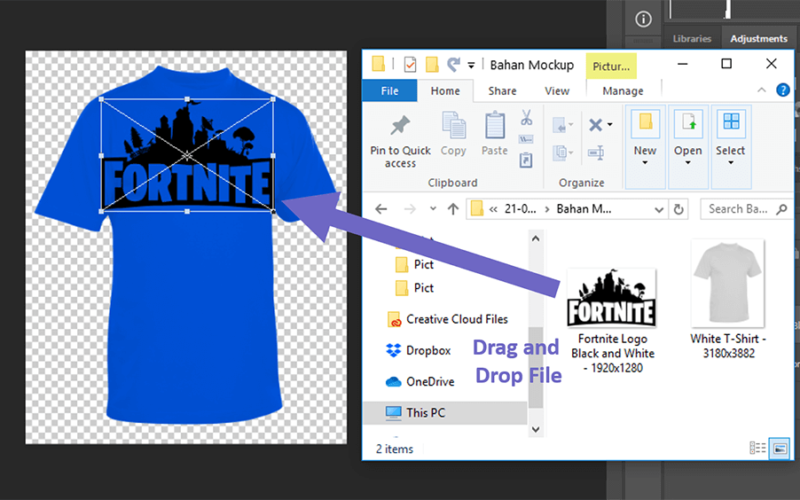Select the Home ribbon tab
Image resolution: width=800 pixels, height=500 pixels.
445,91
